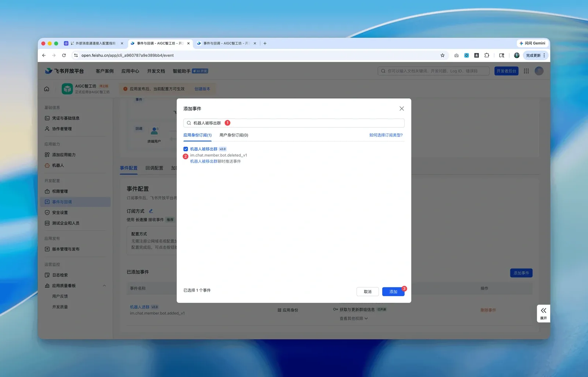
Task: Uncheck the 机器人被移出群 checkbox
Action: tap(186, 149)
